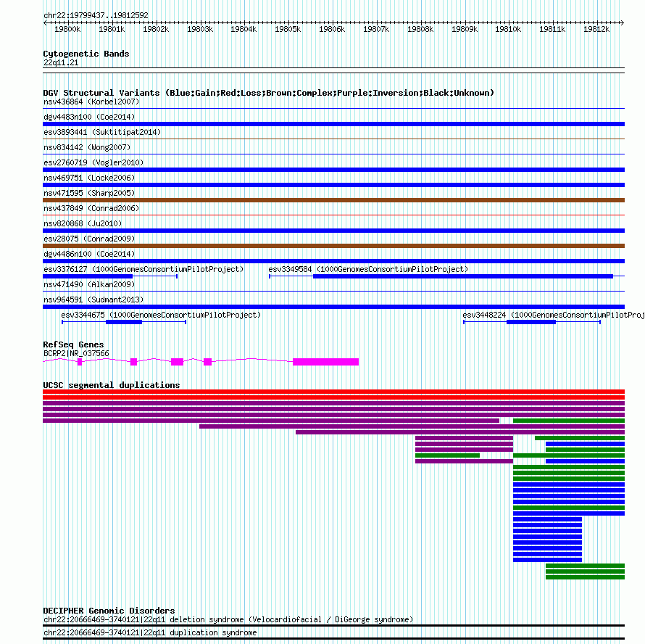
Task: Click the chr22:19799437..19812592 coordinate label
Action: pyautogui.click(x=96, y=15)
